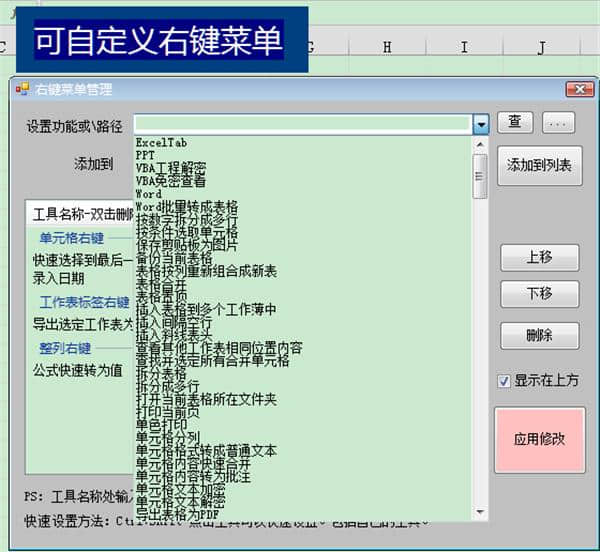The image size is (600, 552).
Task: Select 录入日期 in the tool list
Action: pyautogui.click(x=59, y=278)
